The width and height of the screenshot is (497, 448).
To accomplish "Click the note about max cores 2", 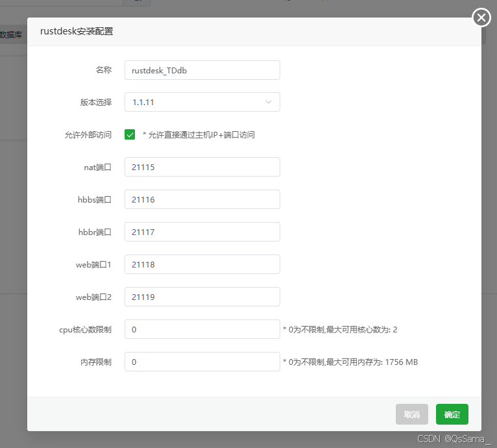I will (340, 330).
